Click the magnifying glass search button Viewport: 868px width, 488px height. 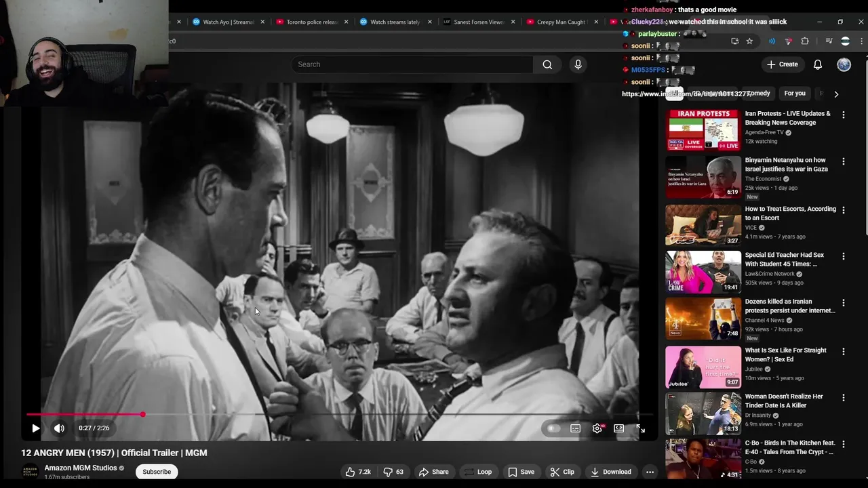tap(547, 64)
